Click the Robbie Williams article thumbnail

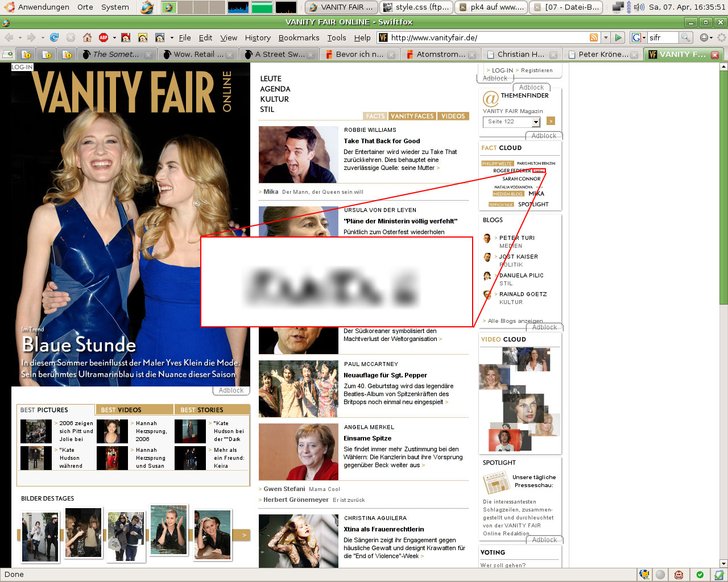click(x=298, y=155)
